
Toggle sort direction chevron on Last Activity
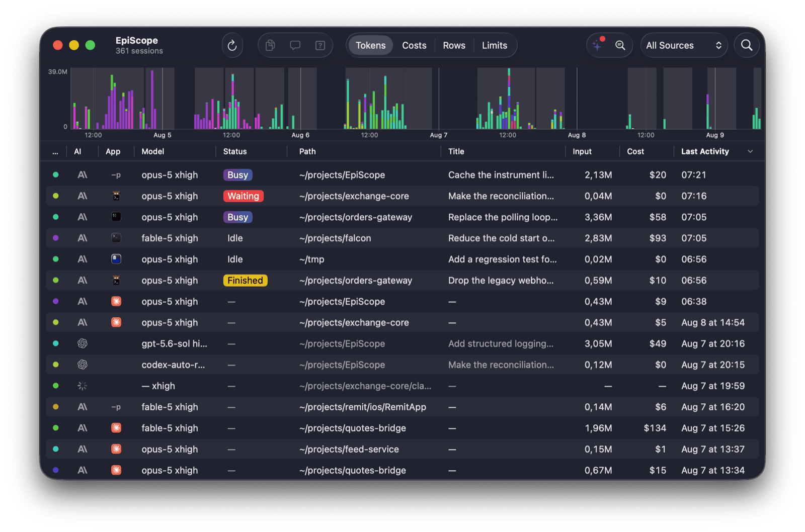(x=750, y=152)
